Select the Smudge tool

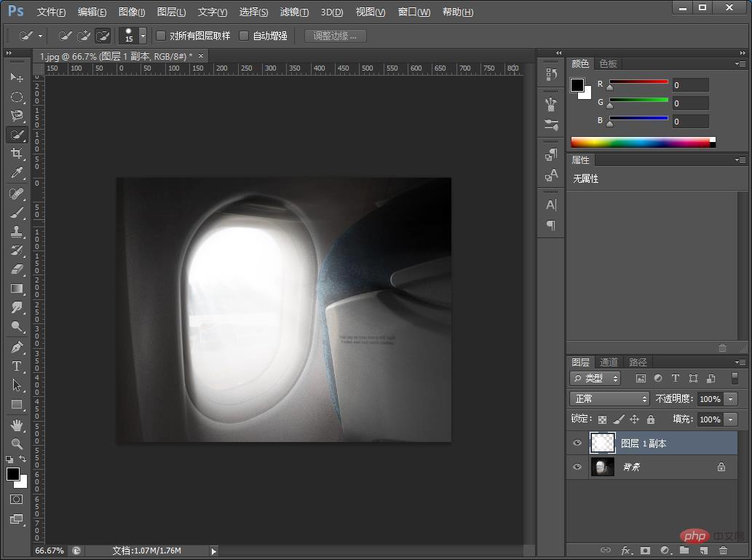pos(17,307)
